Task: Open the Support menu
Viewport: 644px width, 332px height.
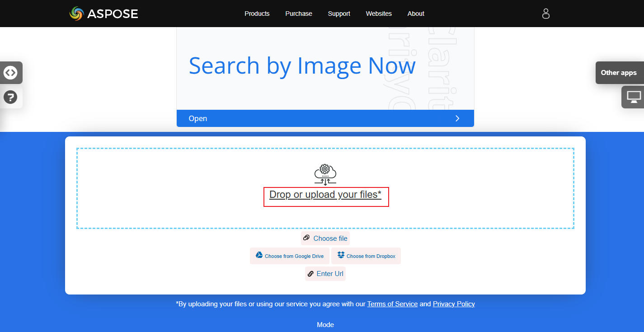Action: pyautogui.click(x=339, y=14)
